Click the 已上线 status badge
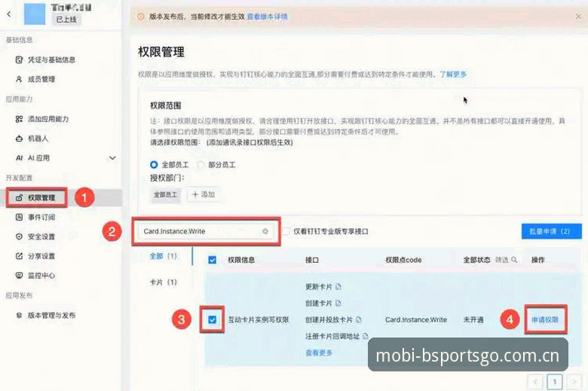Image resolution: width=588 pixels, height=391 pixels. coord(66,20)
